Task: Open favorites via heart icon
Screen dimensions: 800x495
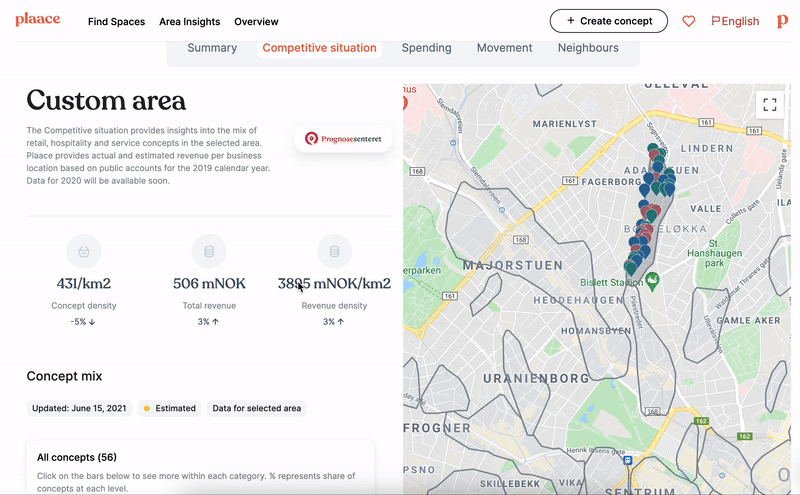Action: [x=688, y=21]
